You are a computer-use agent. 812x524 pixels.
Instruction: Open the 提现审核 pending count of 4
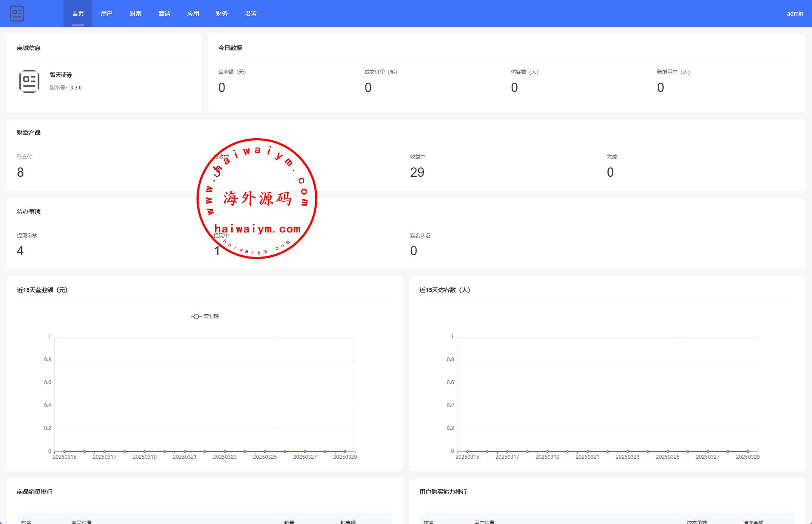(20, 251)
